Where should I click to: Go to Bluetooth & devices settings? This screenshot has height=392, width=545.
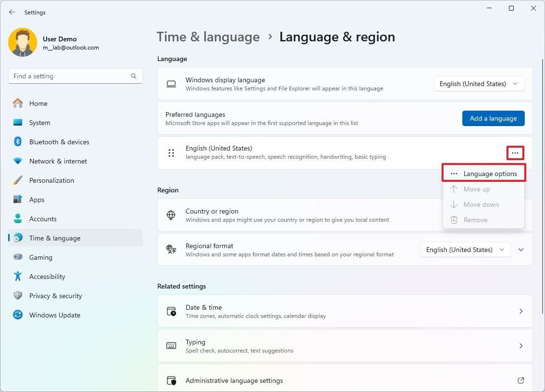pos(59,142)
